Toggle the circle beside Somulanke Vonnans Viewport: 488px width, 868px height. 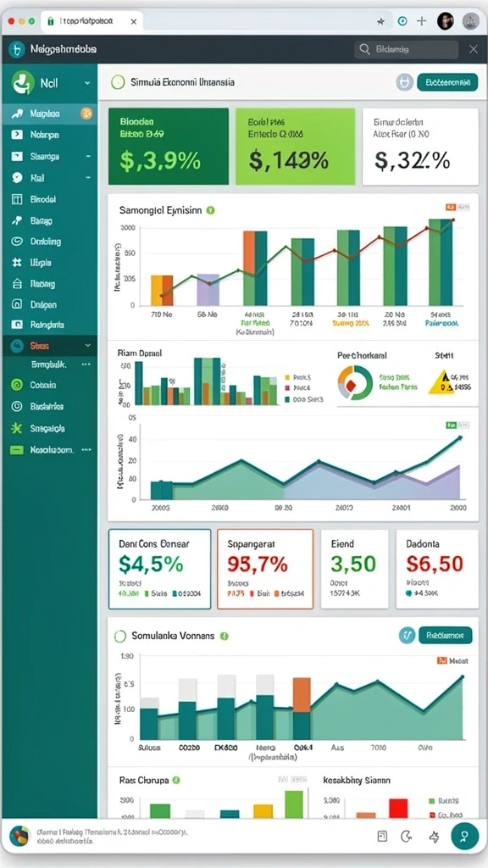coord(119,636)
